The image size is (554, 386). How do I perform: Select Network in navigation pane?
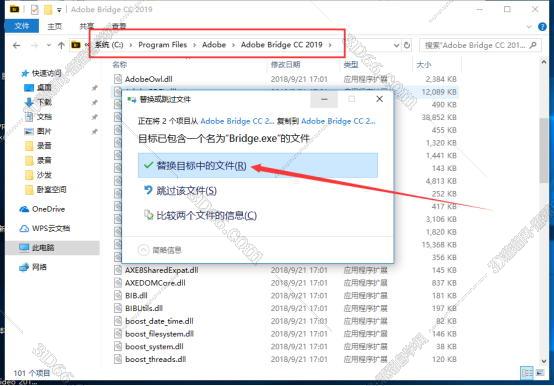click(x=39, y=267)
